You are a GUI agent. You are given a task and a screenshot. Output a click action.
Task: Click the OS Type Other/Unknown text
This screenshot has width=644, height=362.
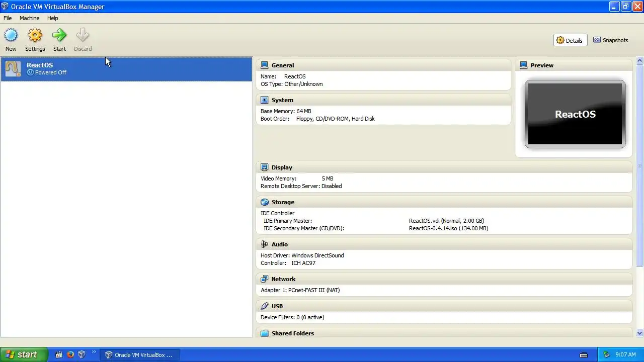[291, 84]
